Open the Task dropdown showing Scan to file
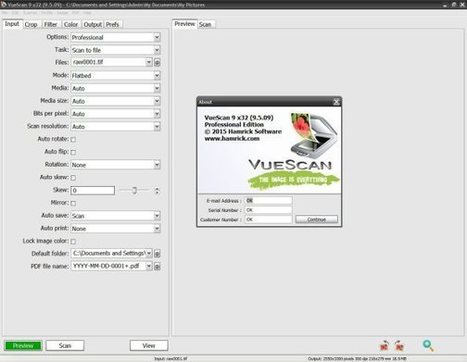The image size is (467, 362). click(115, 50)
